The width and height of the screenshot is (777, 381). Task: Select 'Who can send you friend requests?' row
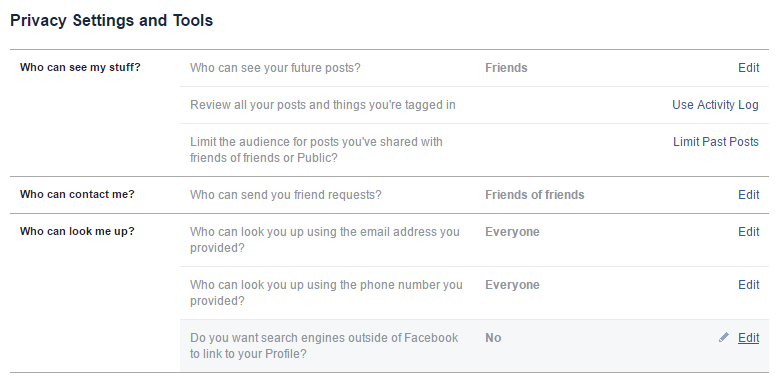point(474,195)
